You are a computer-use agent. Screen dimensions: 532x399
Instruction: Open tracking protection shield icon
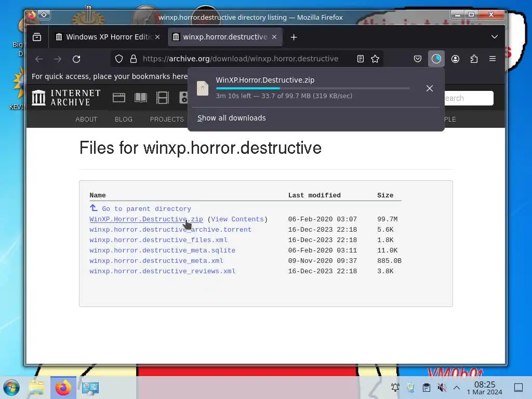[119, 59]
